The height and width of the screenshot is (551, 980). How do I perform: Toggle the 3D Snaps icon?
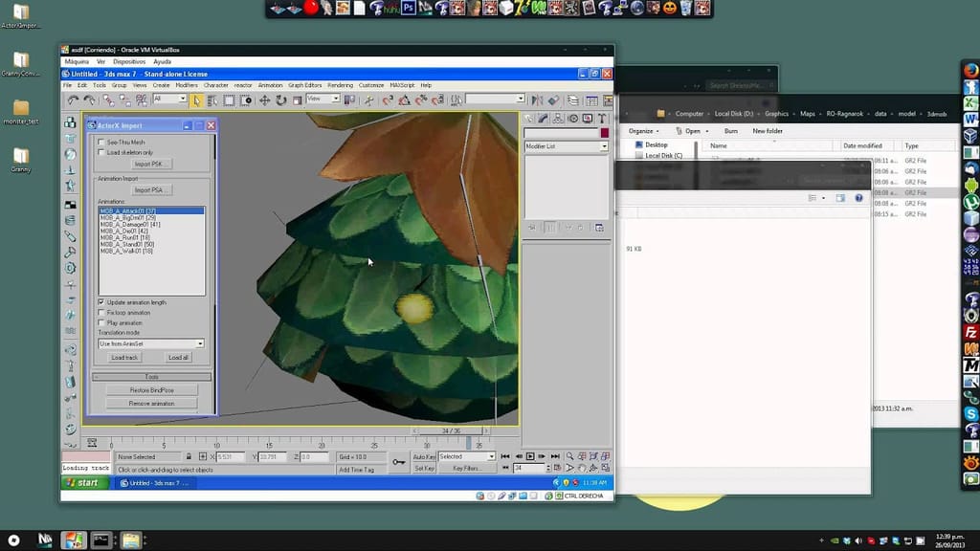pos(388,99)
